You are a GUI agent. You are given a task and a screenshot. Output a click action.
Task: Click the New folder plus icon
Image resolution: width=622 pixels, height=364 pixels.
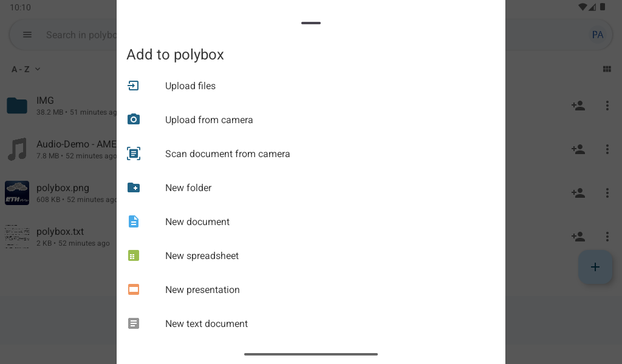point(133,187)
